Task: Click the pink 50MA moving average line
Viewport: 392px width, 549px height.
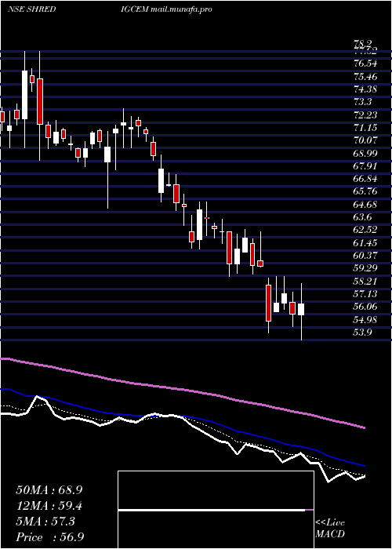Action: (x=182, y=389)
